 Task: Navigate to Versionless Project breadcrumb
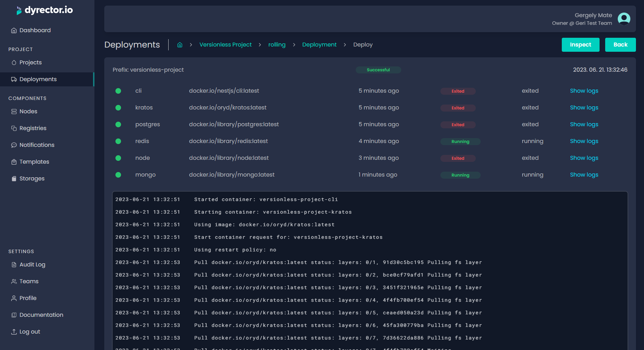tap(225, 45)
